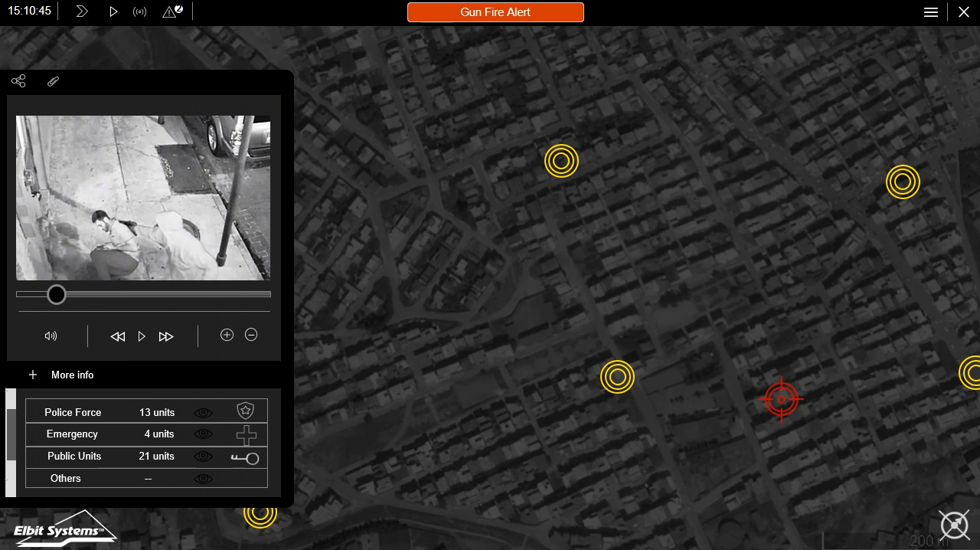Screen dimensions: 980x550
Task: Mute the video using speaker icon
Action: tap(51, 336)
